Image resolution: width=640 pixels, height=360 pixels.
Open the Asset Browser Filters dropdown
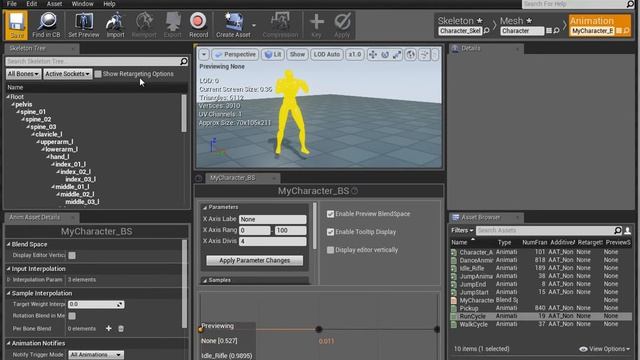coord(462,230)
